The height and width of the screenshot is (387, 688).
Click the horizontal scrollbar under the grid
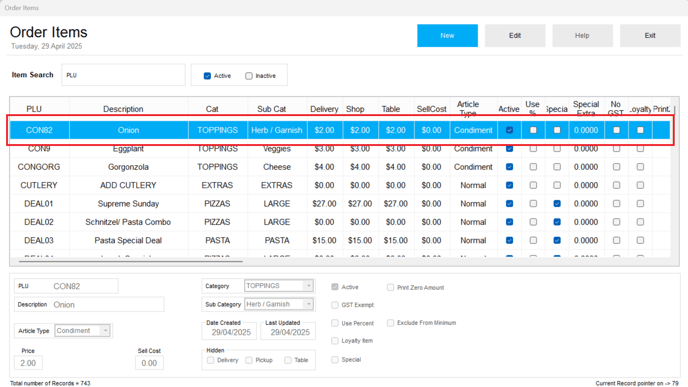tap(131, 261)
